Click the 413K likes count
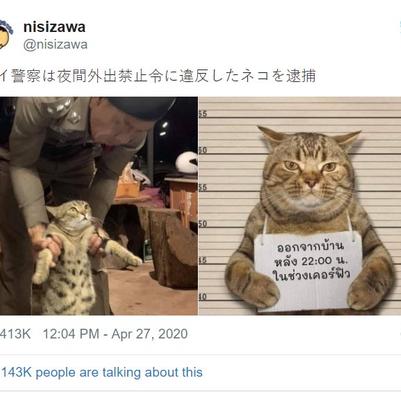This screenshot has height=401, width=401. click(16, 334)
